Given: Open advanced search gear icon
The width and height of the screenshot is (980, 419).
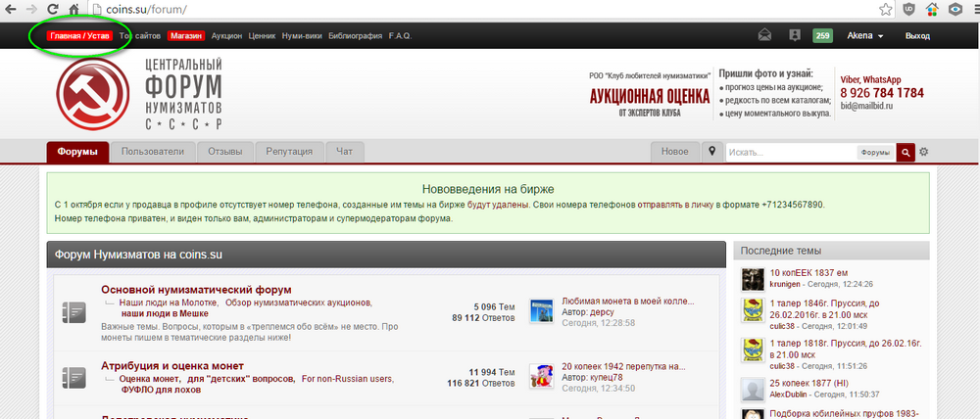Looking at the screenshot, I should [923, 152].
